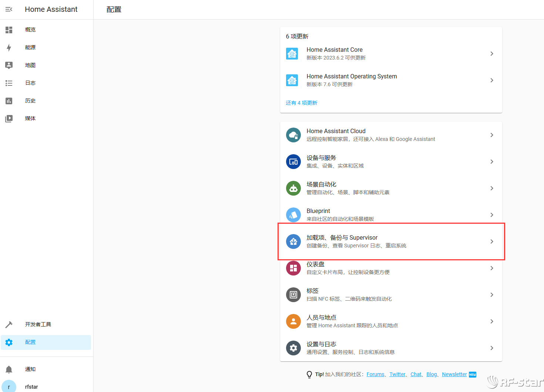Click the history chart icon

[9, 101]
